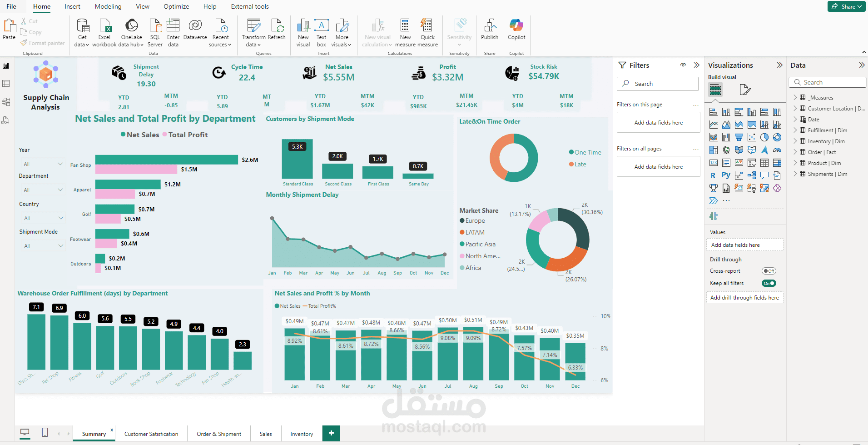Click the Late legend color marker
The image size is (868, 445).
click(571, 164)
